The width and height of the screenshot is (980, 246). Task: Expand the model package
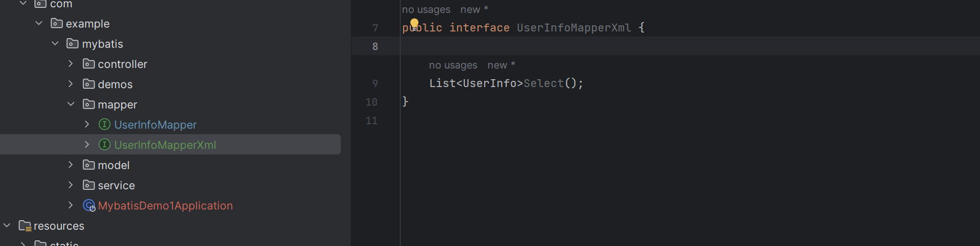point(71,165)
